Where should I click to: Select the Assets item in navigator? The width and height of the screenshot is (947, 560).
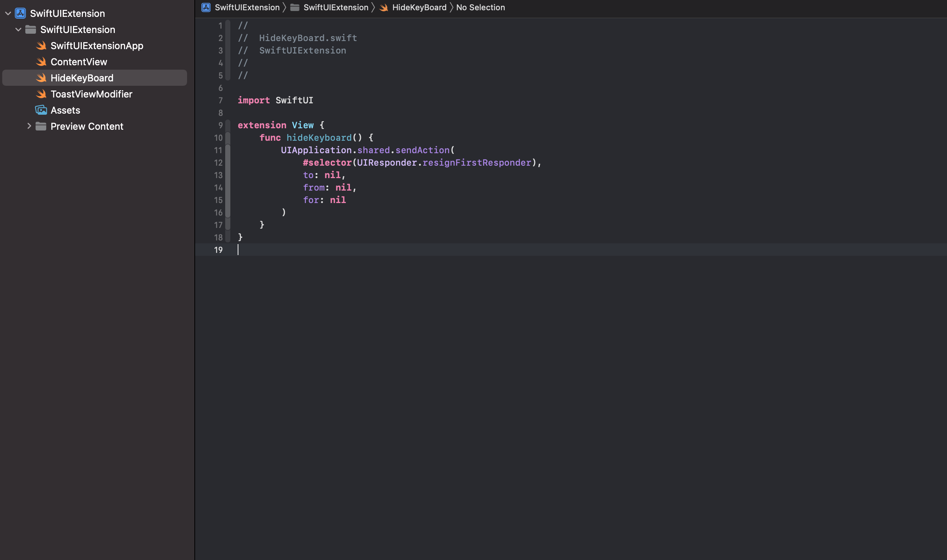click(x=65, y=110)
